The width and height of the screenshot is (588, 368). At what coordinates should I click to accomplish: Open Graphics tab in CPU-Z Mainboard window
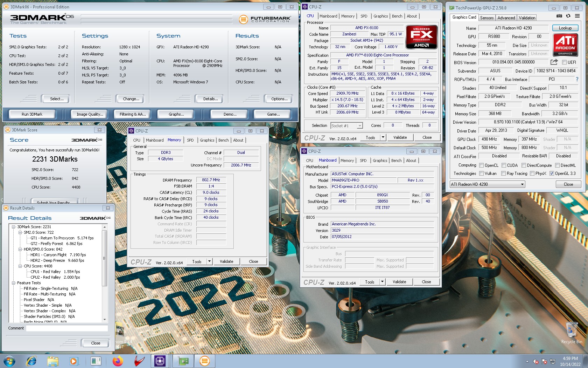(380, 161)
